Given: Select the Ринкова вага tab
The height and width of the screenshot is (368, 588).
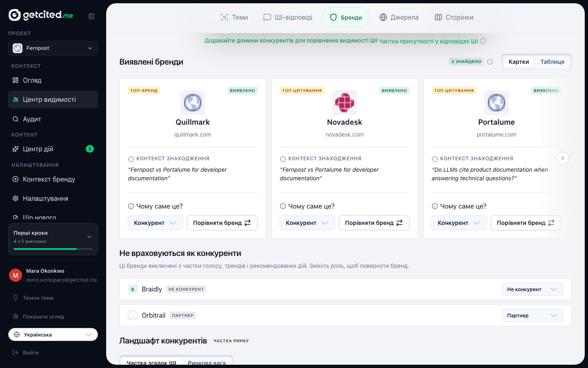Looking at the screenshot, I should [207, 362].
